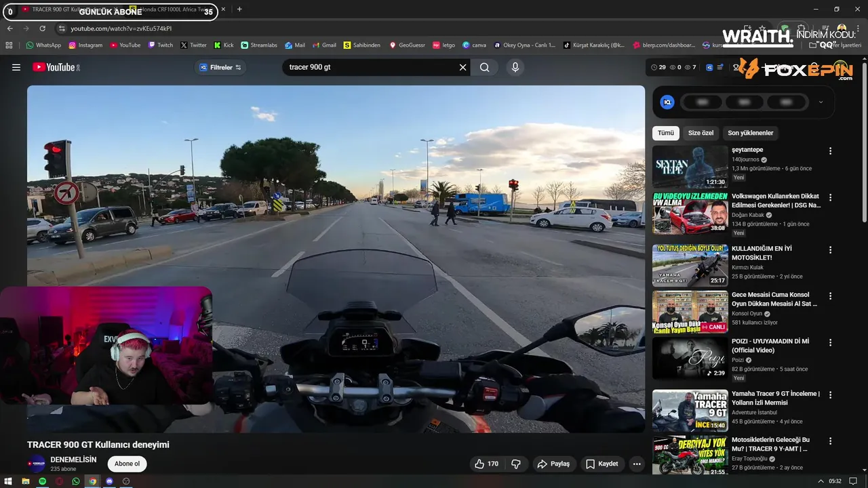The width and height of the screenshot is (868, 488).
Task: Open Yamaha Tracer 9 GT İnceleme title
Action: (776, 398)
